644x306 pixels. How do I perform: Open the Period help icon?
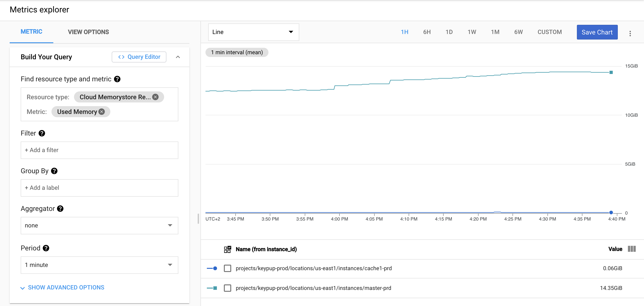46,248
